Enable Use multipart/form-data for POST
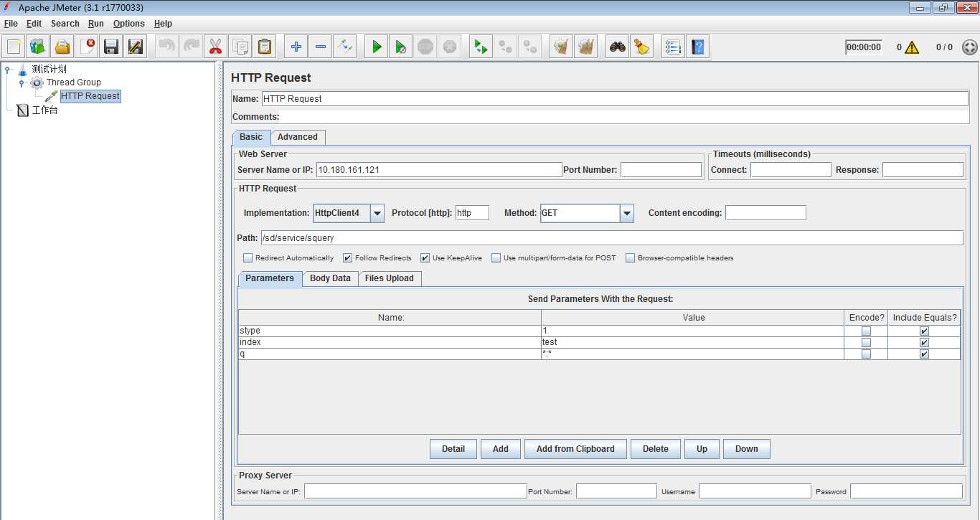The width and height of the screenshot is (980, 520). 496,257
